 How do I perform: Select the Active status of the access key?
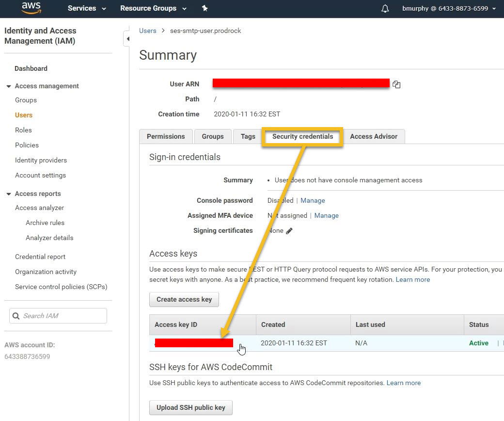479,343
